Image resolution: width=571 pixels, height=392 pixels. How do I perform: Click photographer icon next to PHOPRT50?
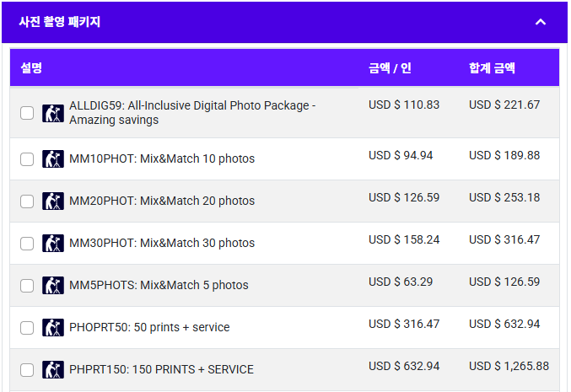[53, 328]
